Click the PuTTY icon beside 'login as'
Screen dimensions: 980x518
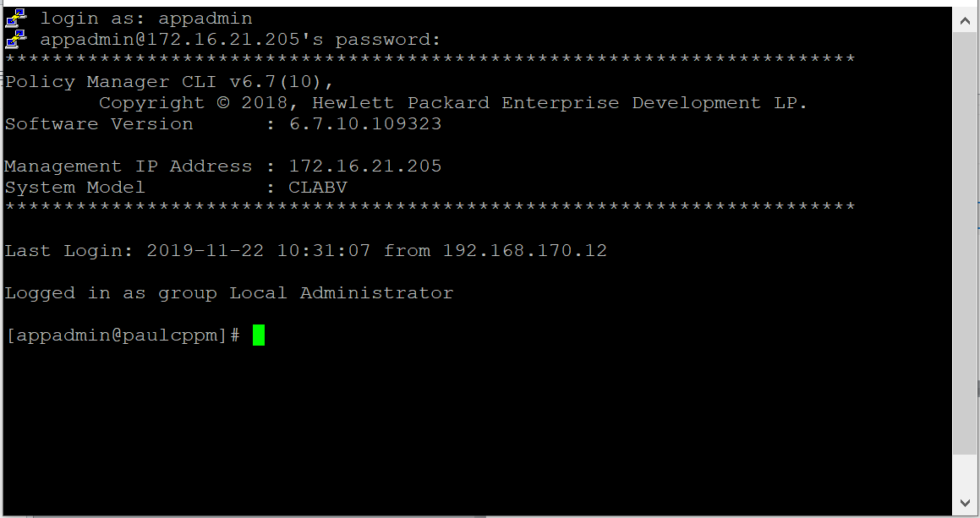[x=15, y=18]
